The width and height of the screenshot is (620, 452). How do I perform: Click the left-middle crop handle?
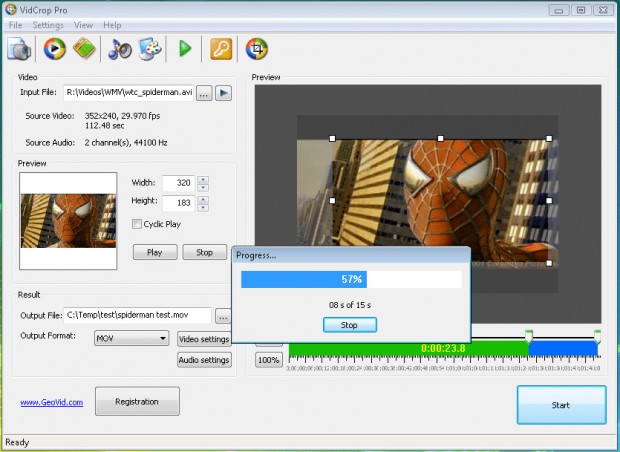click(332, 201)
